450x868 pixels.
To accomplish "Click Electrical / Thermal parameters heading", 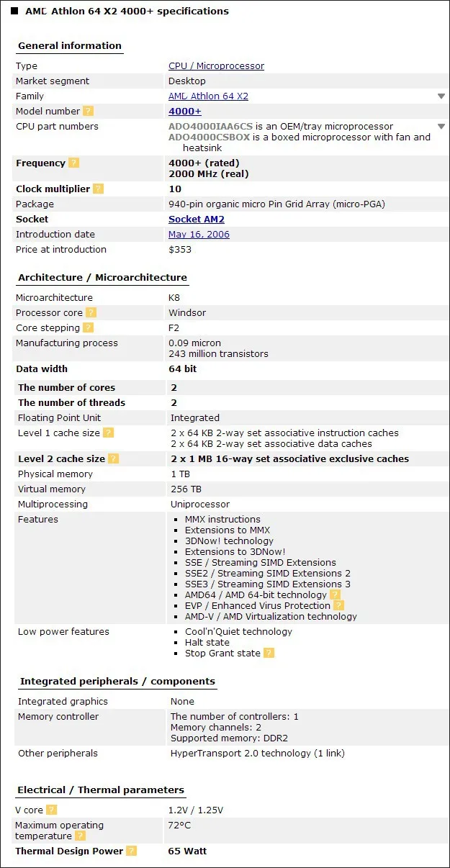I will point(101,790).
